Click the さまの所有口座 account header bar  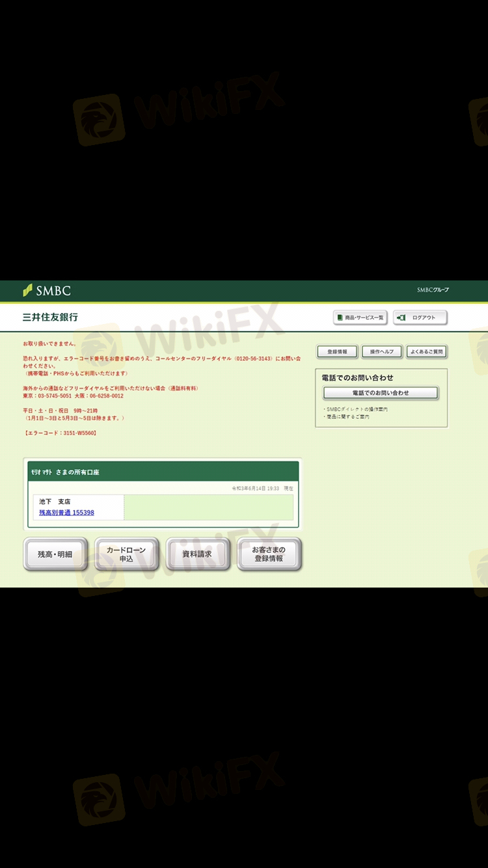pos(163,472)
